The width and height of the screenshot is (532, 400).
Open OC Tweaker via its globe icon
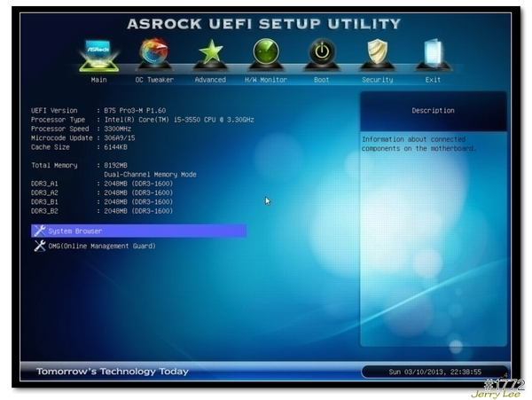154,52
